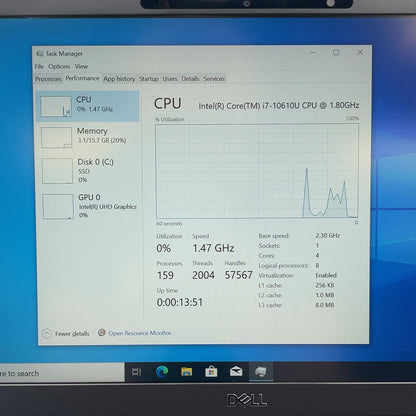Select Disk 0 (C:) performance item
This screenshot has width=416, height=416.
point(88,171)
